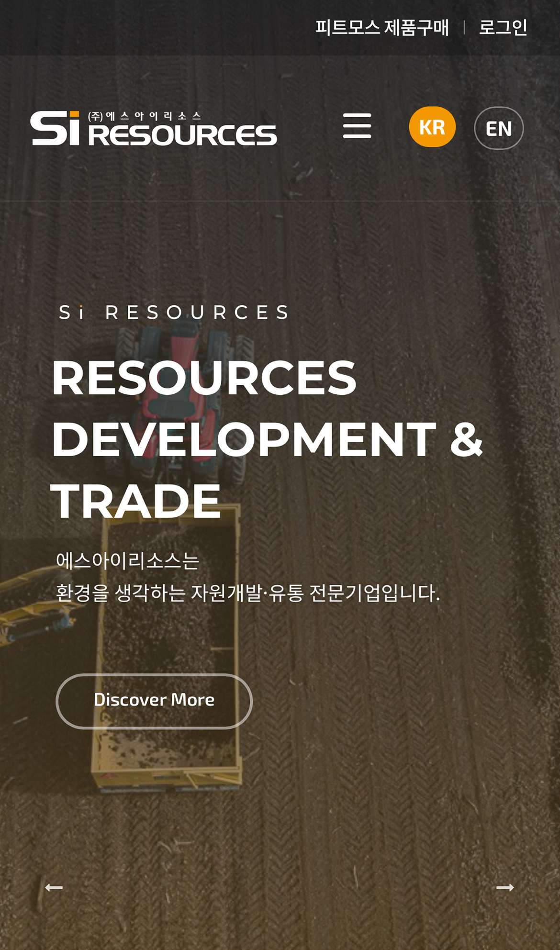The height and width of the screenshot is (950, 560).
Task: Open the hamburger navigation menu
Action: pyautogui.click(x=357, y=126)
